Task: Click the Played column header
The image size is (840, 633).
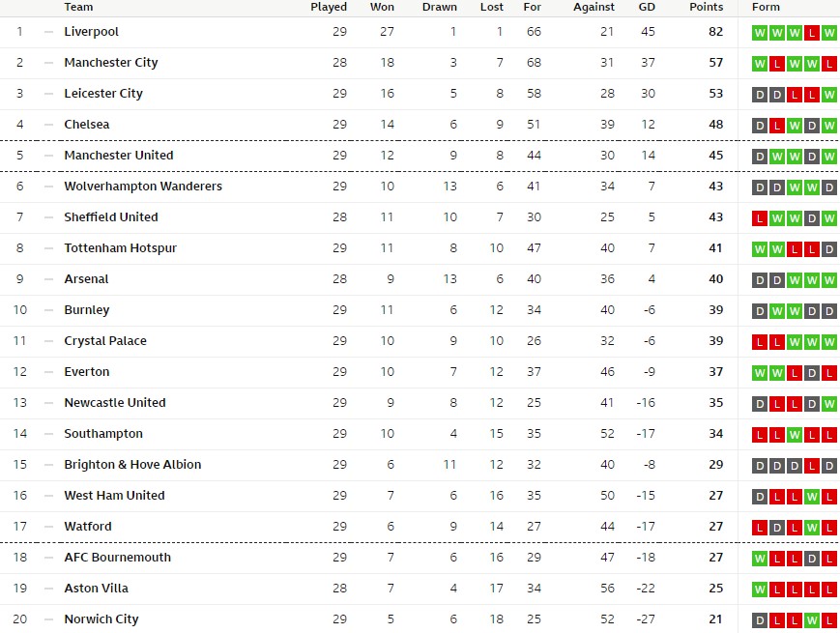Action: tap(329, 7)
